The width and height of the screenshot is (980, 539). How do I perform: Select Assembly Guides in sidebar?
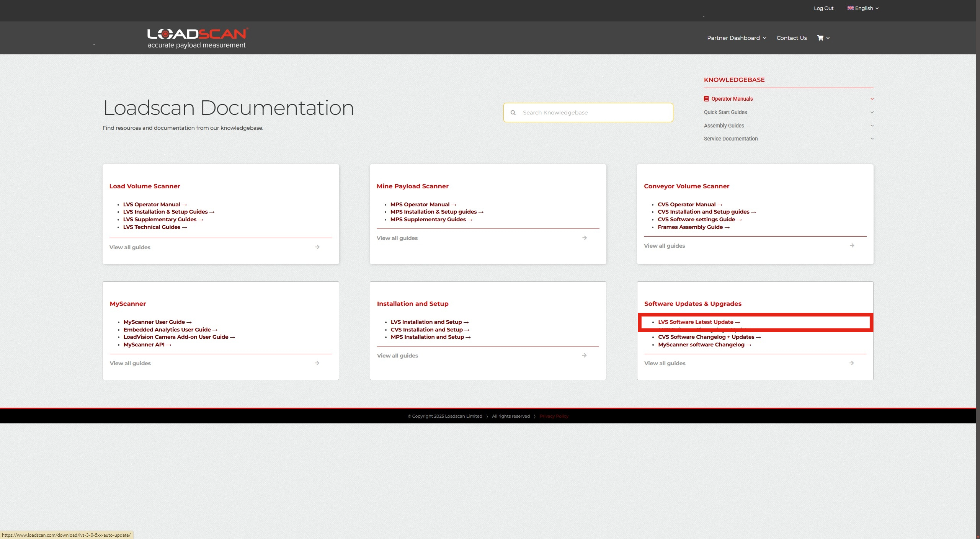724,126
